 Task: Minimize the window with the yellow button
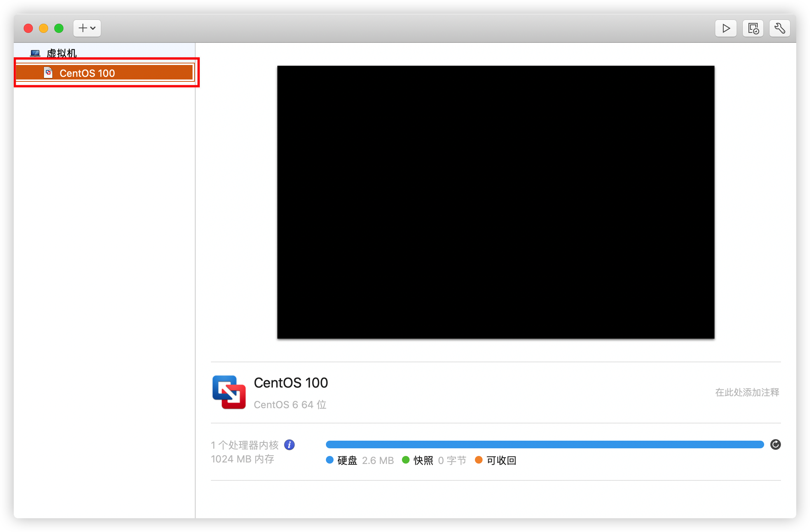[44, 28]
